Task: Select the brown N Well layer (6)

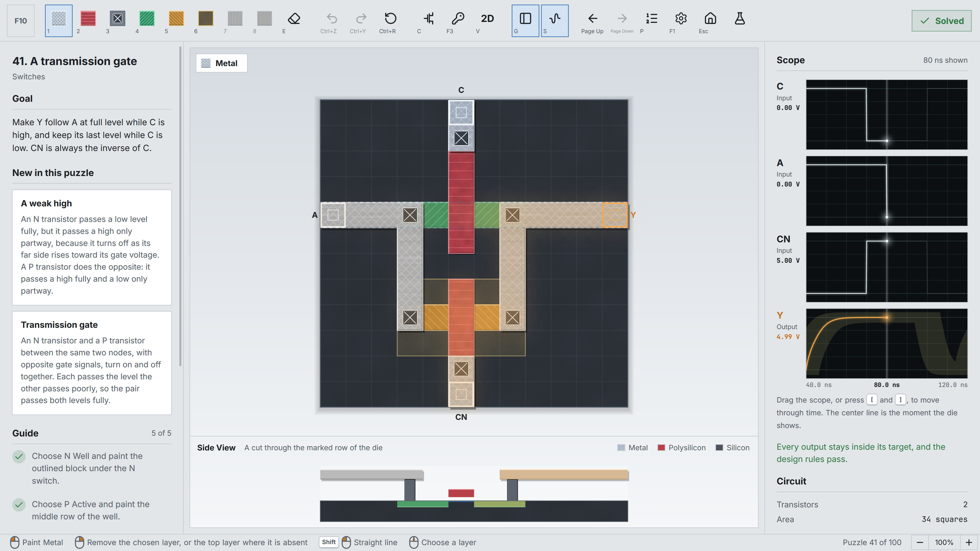Action: click(x=205, y=20)
